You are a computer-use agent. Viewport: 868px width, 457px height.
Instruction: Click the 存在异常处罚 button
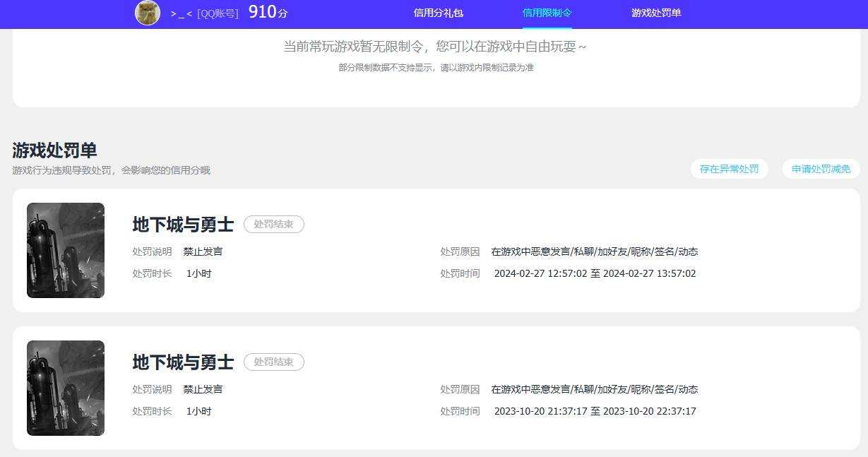pos(730,169)
